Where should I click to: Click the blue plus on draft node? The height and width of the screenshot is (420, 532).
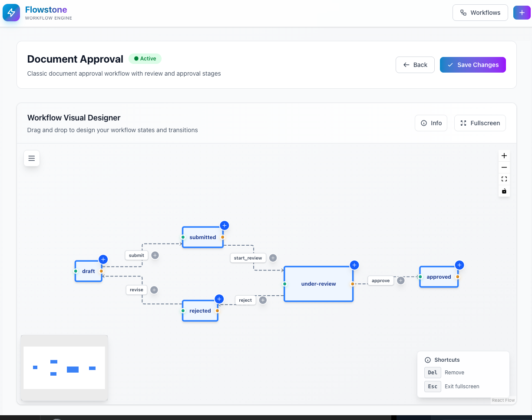[103, 259]
